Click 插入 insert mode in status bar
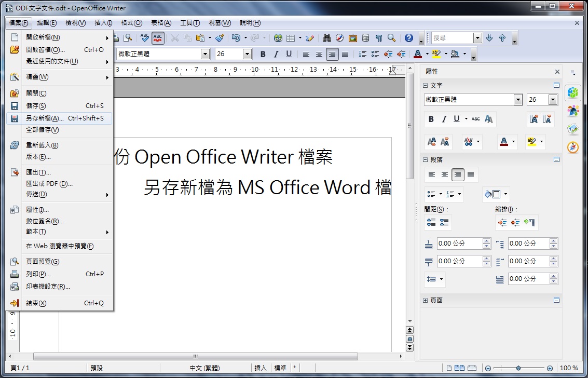Image resolution: width=588 pixels, height=378 pixels. [261, 368]
